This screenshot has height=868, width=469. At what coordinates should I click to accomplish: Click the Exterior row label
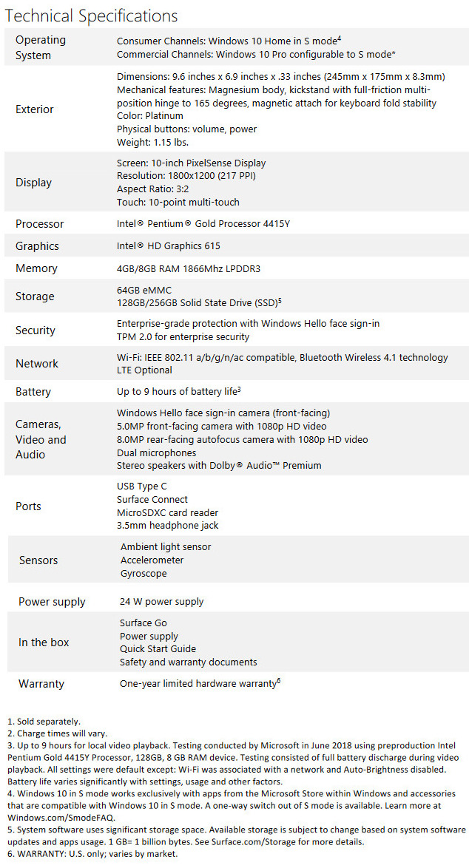35,109
